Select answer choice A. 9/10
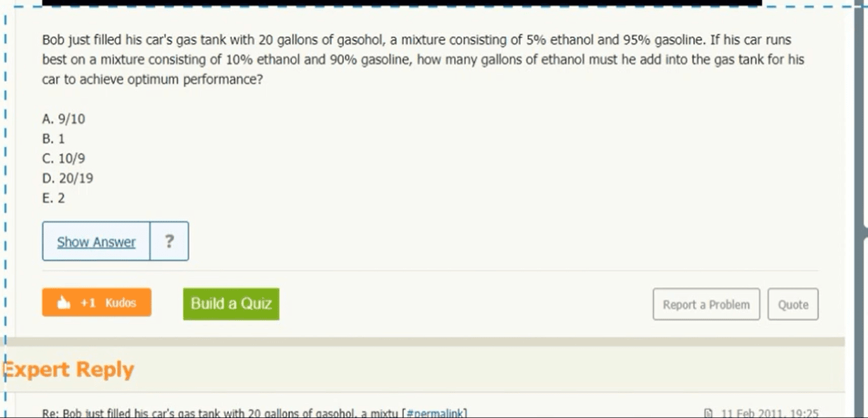The image size is (868, 418). point(64,119)
